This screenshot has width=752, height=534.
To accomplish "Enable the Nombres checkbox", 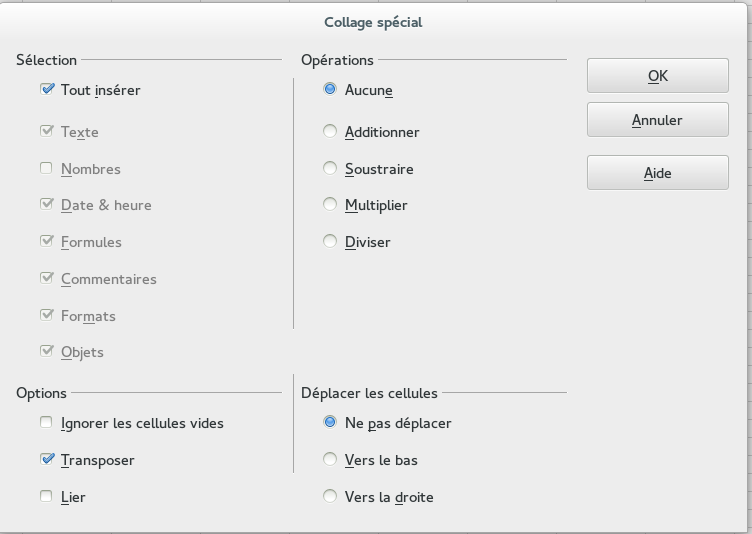I will point(47,168).
